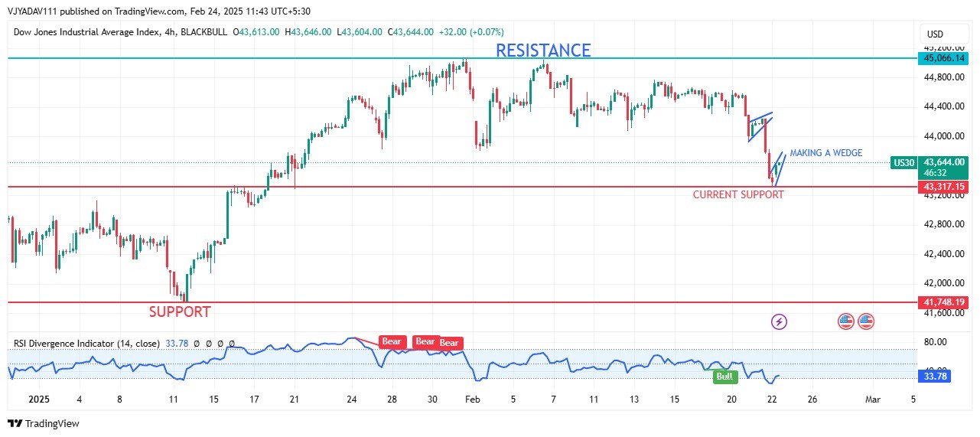Click the right US flag event icon
Viewport: 980px width, 437px height.
click(x=866, y=321)
